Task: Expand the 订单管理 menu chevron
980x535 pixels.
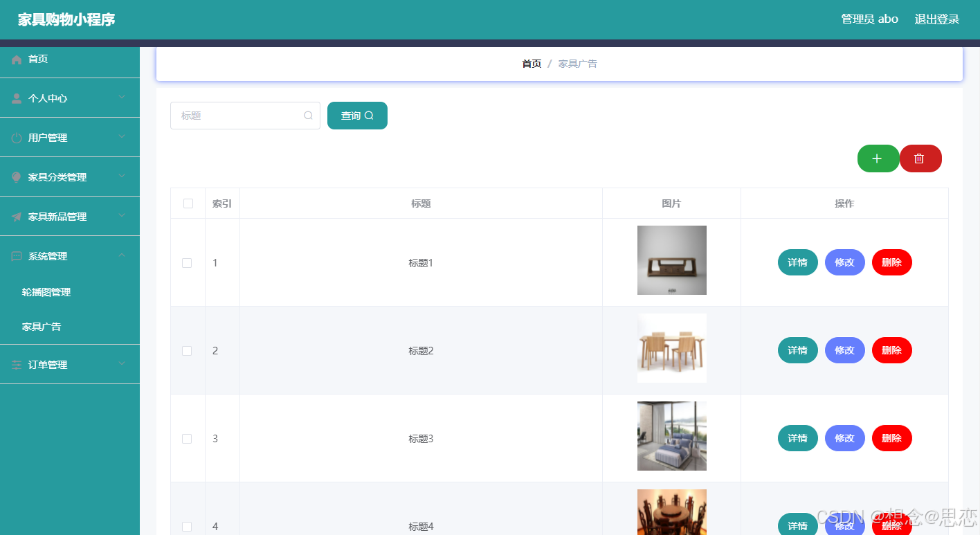Action: click(x=122, y=364)
